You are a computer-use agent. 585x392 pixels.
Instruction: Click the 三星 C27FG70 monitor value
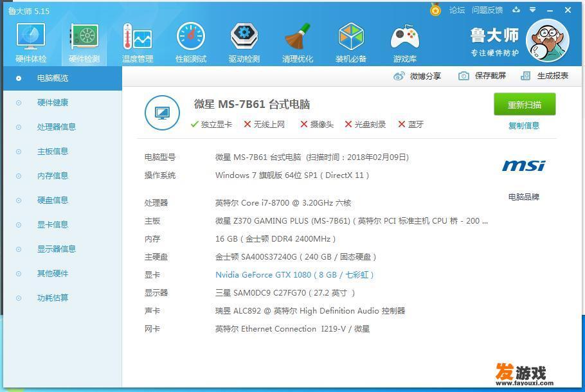pyautogui.click(x=285, y=293)
